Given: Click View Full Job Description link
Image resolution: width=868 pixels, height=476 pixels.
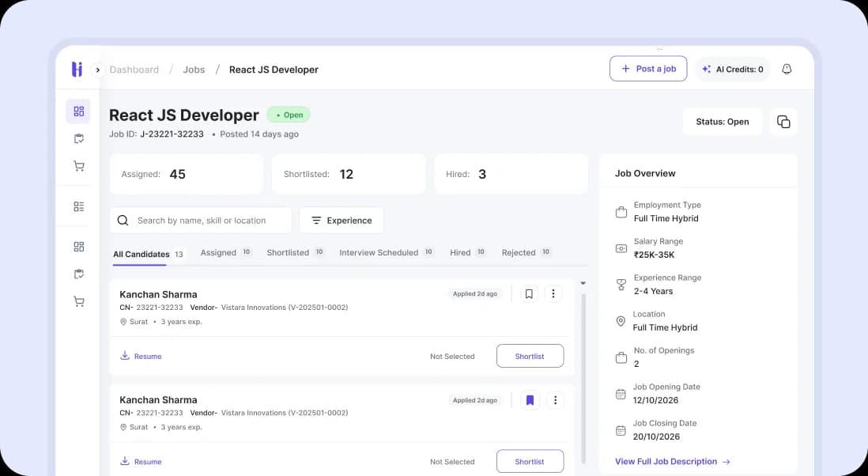Looking at the screenshot, I should [666, 461].
